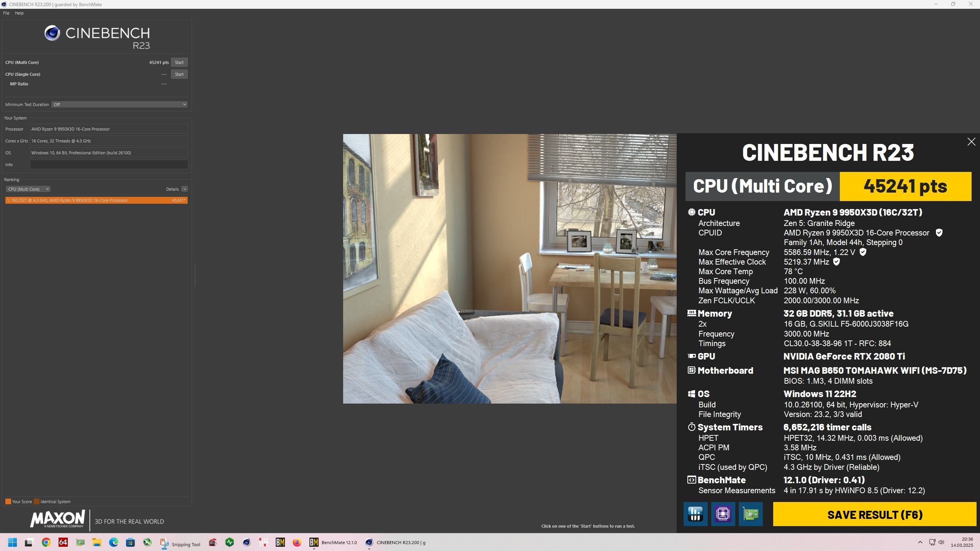
Task: Click the empty Info text field
Action: coord(109,165)
